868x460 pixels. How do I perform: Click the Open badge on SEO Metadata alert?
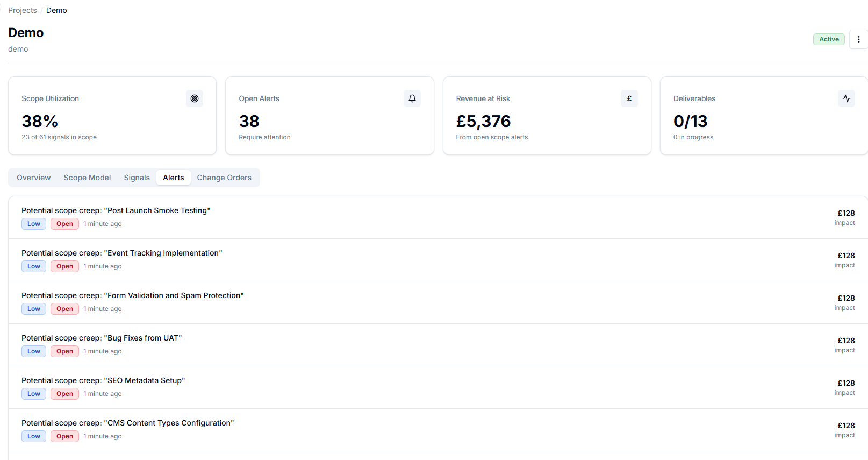click(x=64, y=394)
